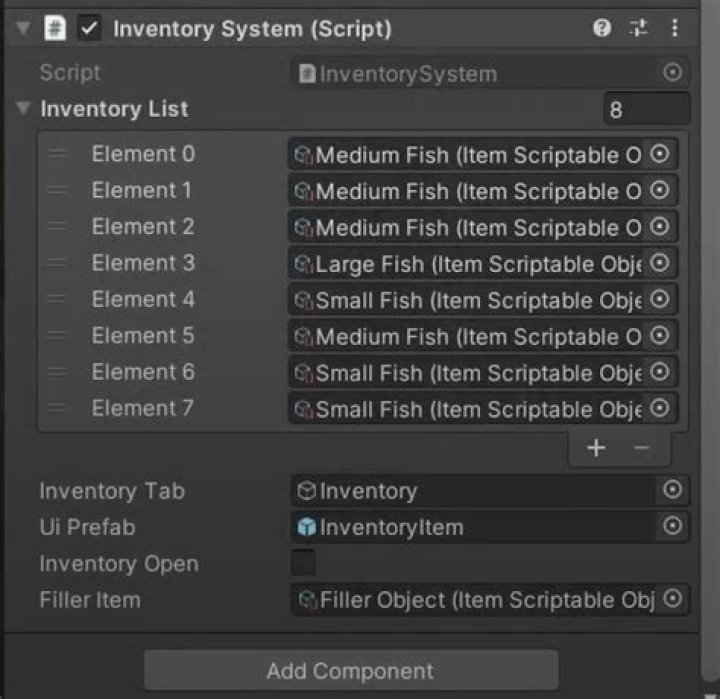Viewport: 720px width, 699px height.
Task: Click object picker for Script field
Action: pos(673,73)
